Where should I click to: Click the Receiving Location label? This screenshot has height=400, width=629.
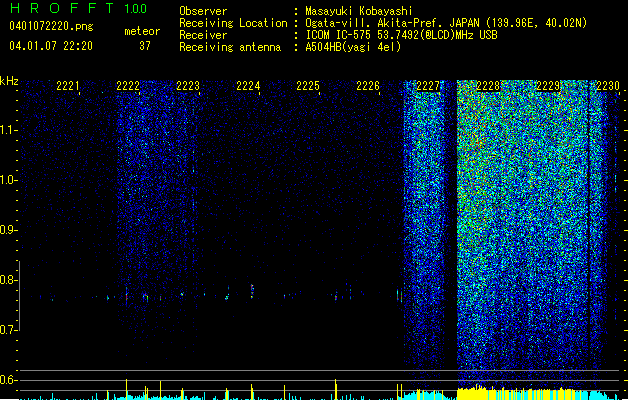(x=233, y=23)
